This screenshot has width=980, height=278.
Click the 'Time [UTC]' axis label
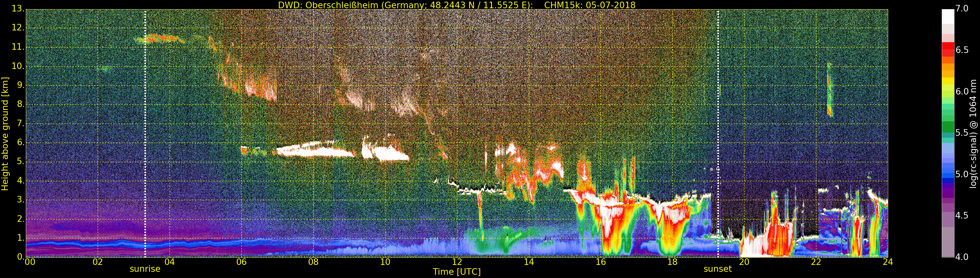(457, 272)
